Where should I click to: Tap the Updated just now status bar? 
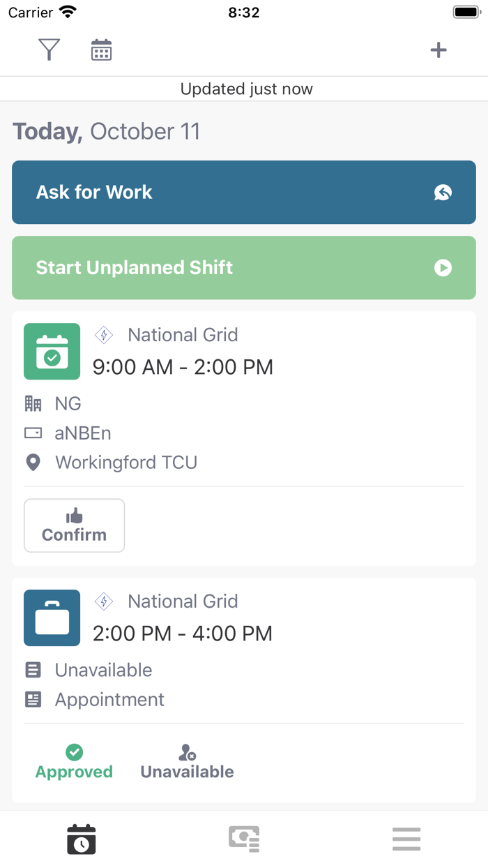click(243, 89)
